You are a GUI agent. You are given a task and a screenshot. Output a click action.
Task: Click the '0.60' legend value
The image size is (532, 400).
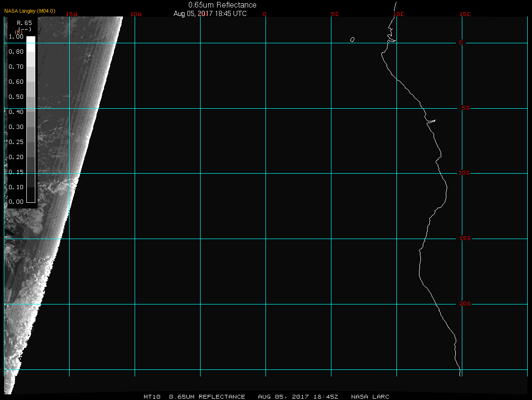[16, 82]
